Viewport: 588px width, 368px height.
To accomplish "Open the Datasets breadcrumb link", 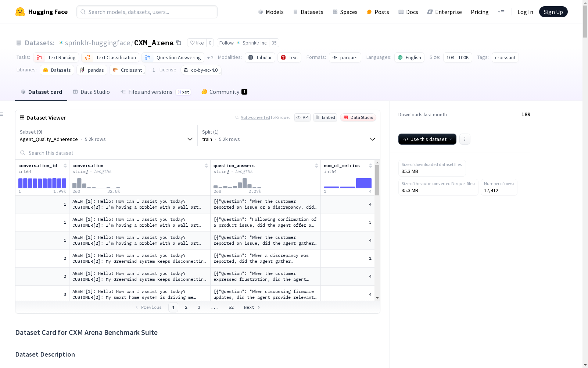I will tap(39, 43).
